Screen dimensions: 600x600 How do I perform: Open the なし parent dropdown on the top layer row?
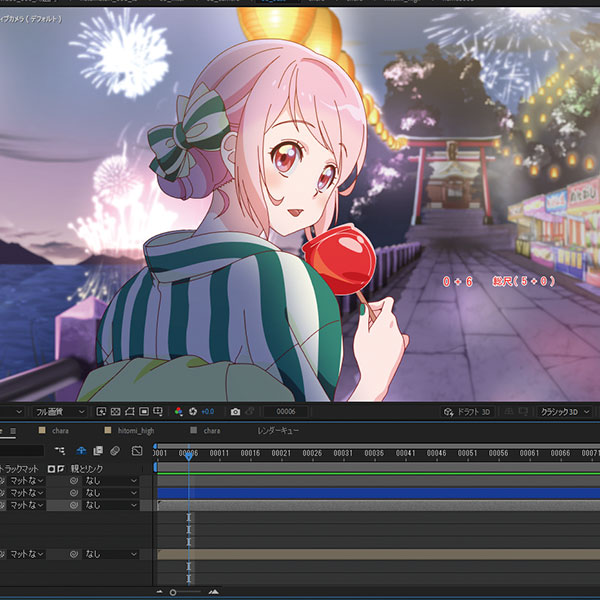pyautogui.click(x=111, y=481)
